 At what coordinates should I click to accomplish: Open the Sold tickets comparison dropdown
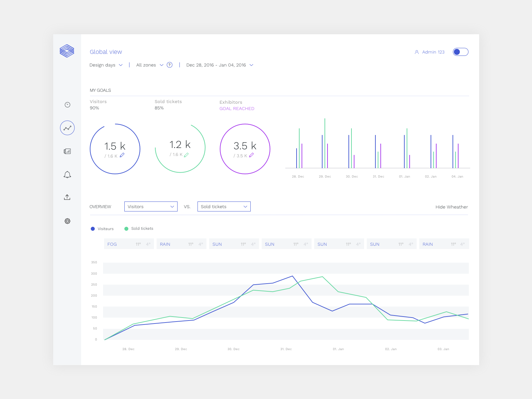point(224,206)
